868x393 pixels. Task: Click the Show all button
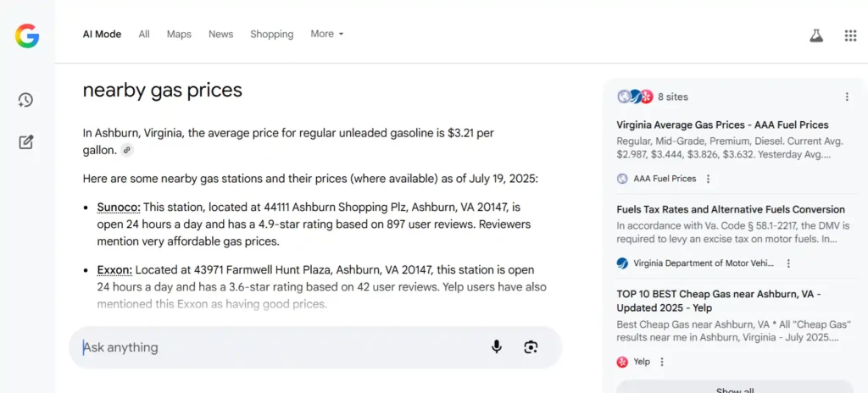[735, 386]
